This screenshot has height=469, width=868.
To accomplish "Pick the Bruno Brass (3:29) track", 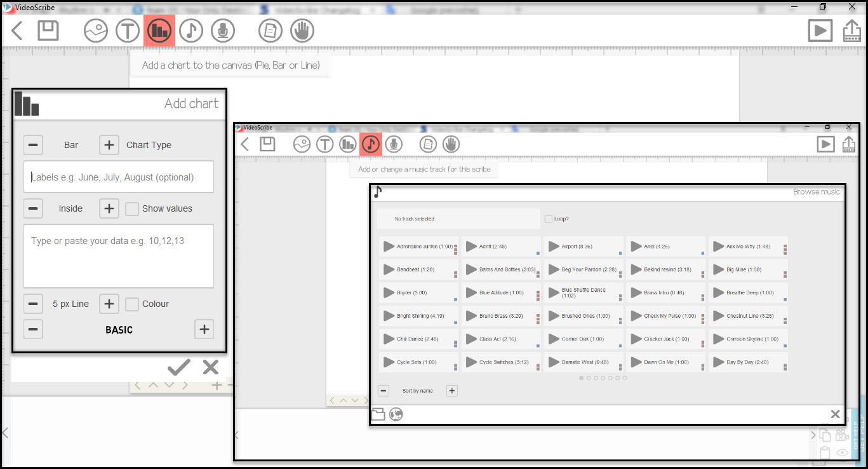I will click(501, 316).
